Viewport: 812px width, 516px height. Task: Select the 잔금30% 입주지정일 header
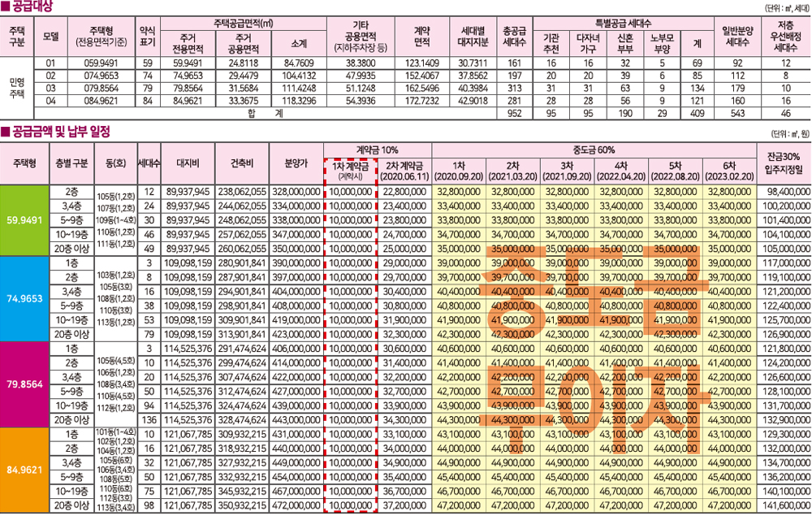tap(784, 163)
